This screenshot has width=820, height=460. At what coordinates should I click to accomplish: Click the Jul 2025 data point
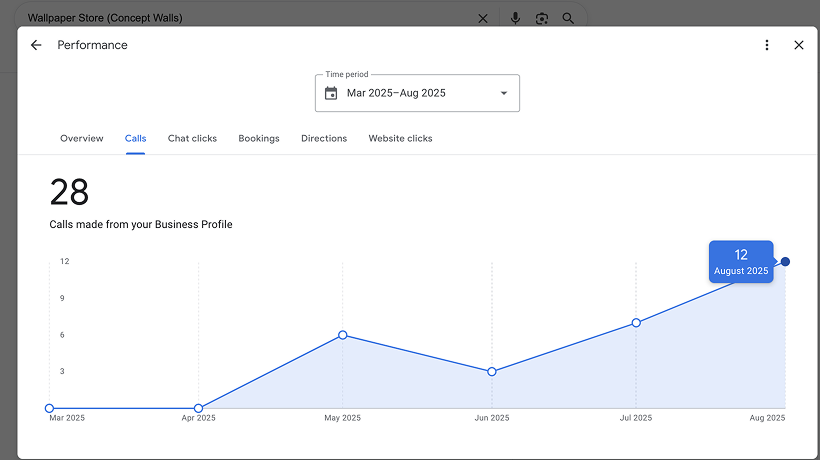pos(636,323)
